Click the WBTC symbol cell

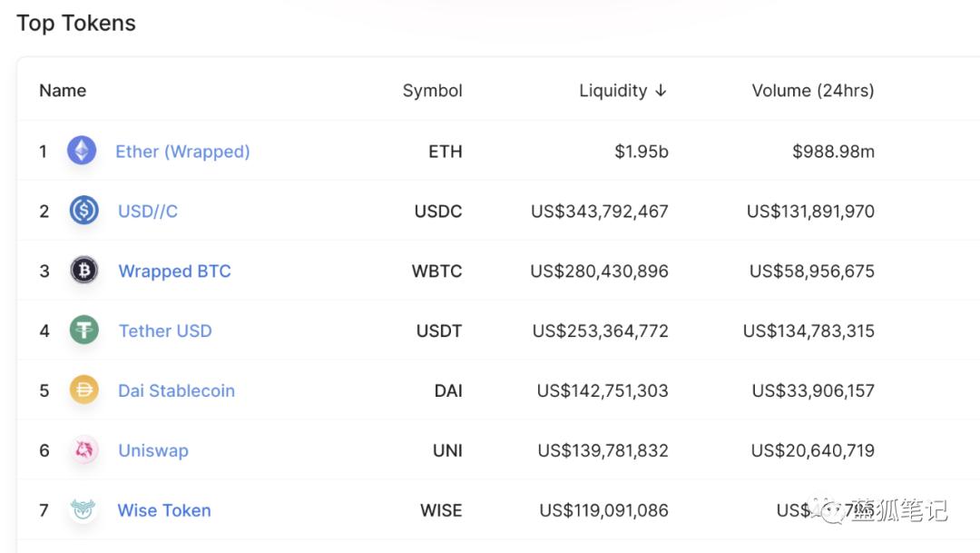coord(436,271)
